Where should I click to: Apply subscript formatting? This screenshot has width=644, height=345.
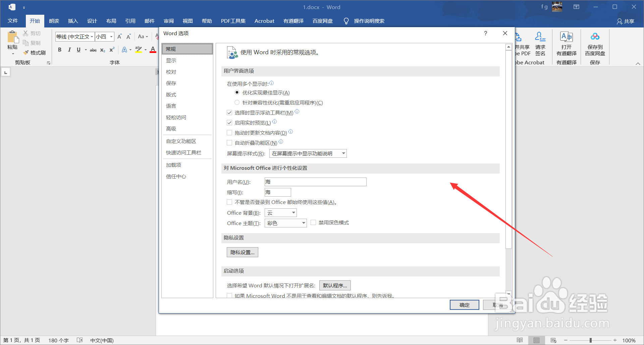point(102,50)
